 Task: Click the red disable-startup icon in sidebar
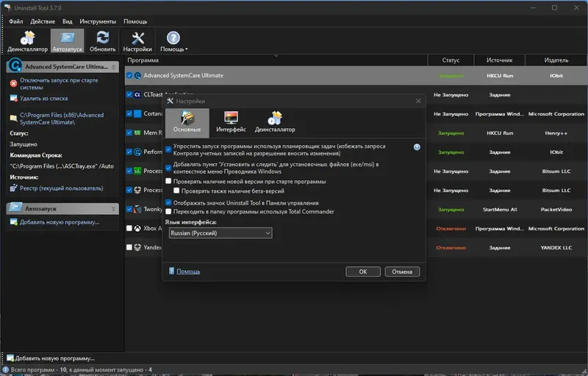tap(13, 83)
